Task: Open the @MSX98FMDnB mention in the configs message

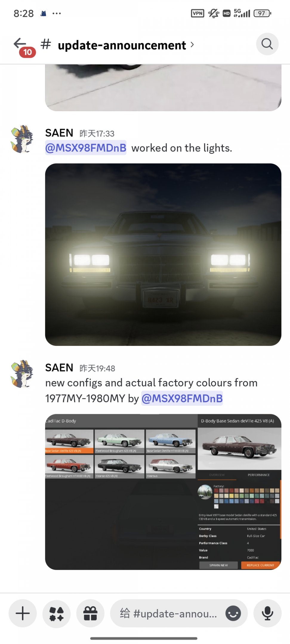Action: (182, 398)
